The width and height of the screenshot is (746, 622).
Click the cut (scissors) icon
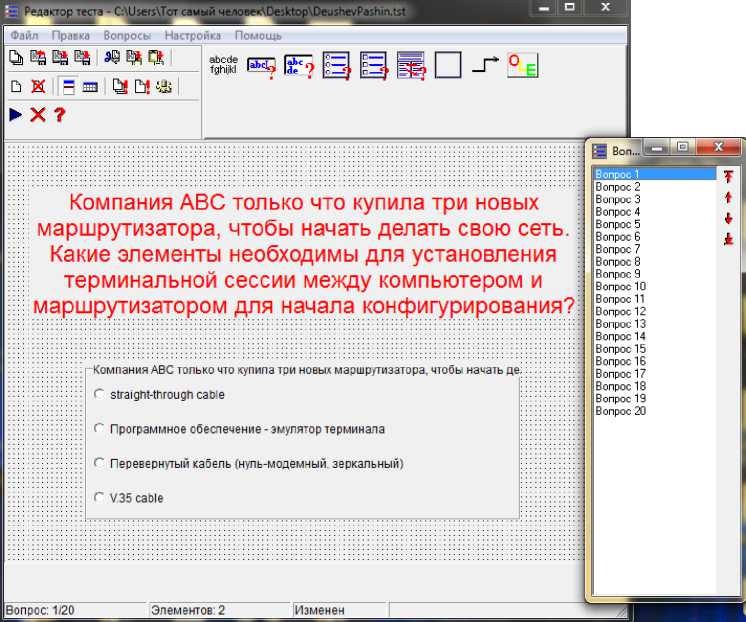point(112,58)
